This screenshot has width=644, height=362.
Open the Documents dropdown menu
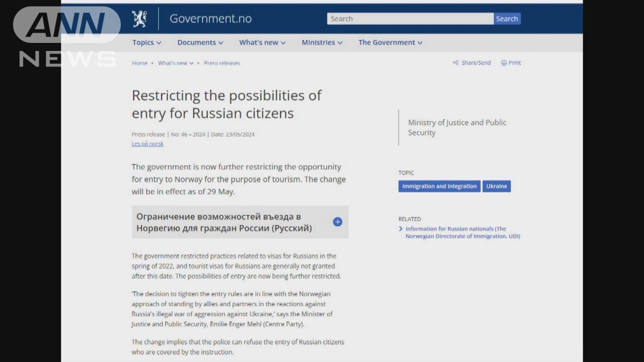point(200,42)
